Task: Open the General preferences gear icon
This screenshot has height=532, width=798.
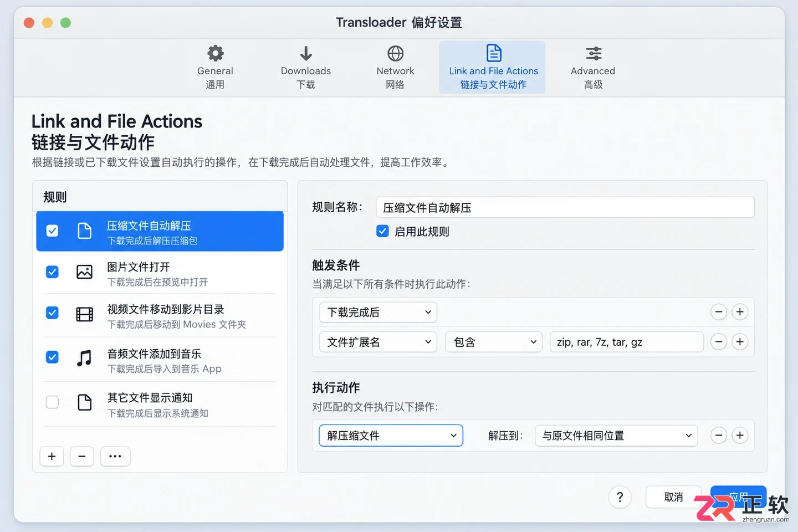Action: [215, 53]
